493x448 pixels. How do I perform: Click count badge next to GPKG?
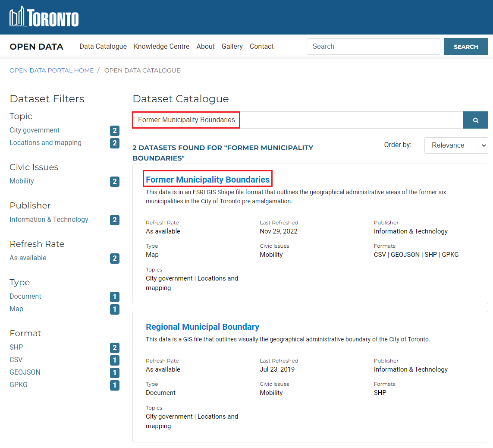tap(115, 385)
